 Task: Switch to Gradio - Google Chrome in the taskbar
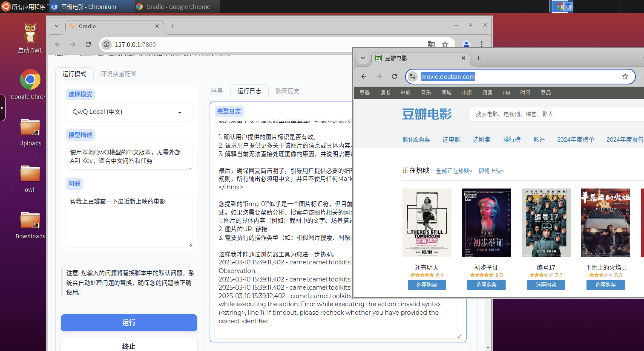point(177,7)
